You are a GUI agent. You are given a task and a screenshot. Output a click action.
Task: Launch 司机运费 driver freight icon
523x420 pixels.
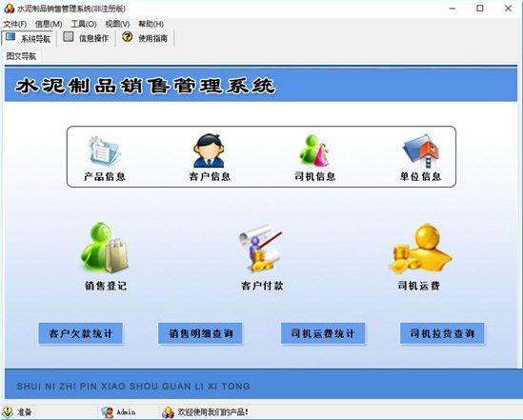pyautogui.click(x=420, y=249)
